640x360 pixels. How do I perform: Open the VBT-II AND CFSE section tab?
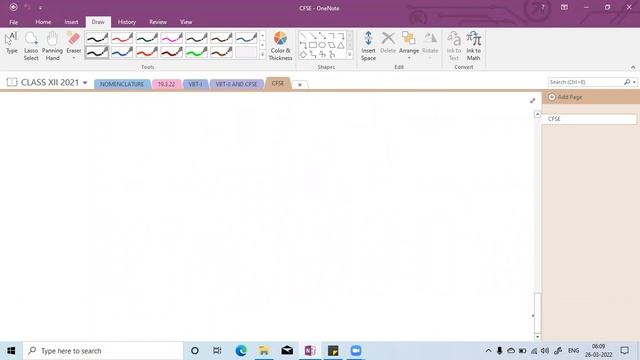tap(236, 84)
